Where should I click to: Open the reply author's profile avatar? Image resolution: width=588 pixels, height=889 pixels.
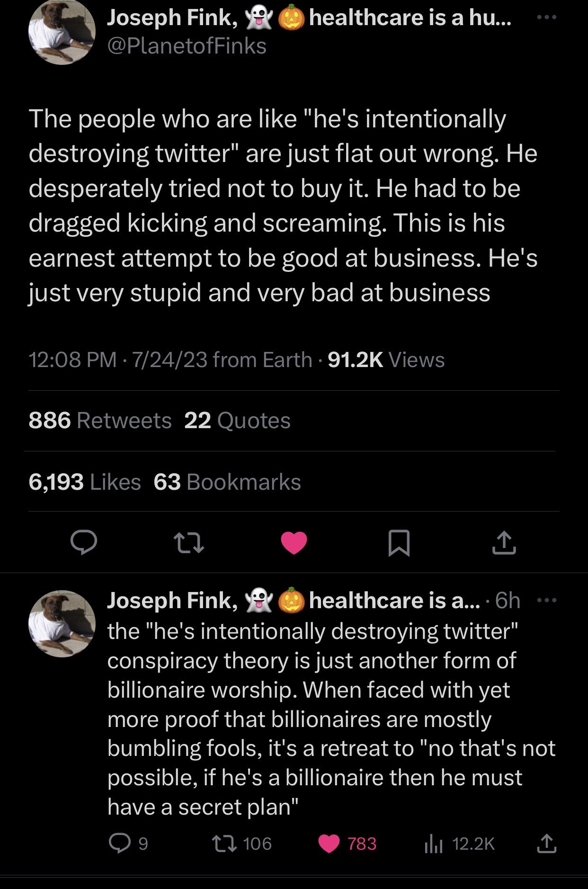tap(62, 623)
